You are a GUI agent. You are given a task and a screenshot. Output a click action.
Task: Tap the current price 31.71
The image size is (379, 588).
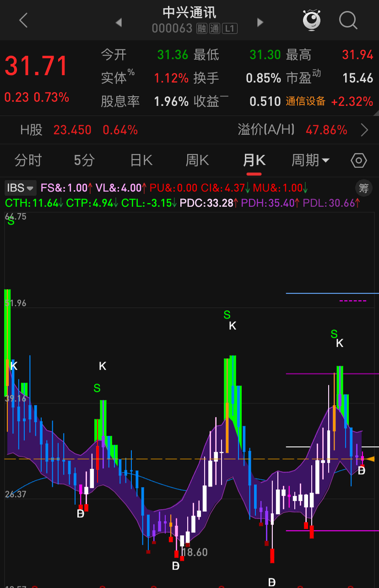[37, 66]
